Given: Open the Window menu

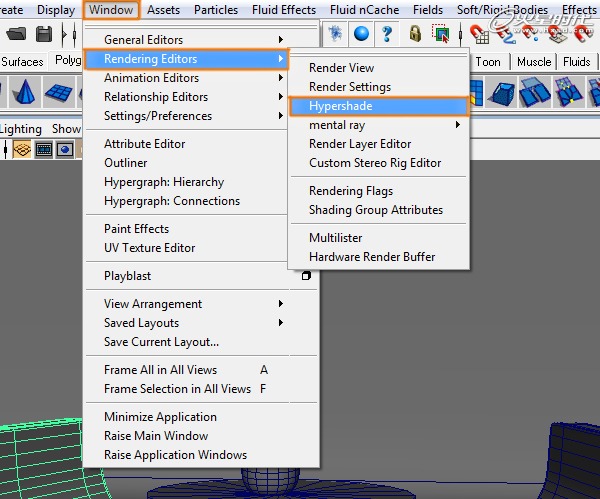Looking at the screenshot, I should coord(111,10).
